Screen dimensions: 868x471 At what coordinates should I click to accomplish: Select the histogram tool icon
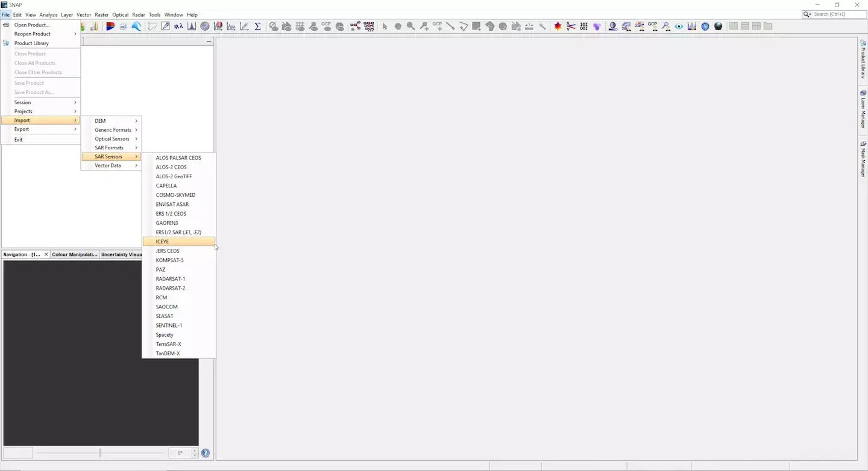coord(192,26)
